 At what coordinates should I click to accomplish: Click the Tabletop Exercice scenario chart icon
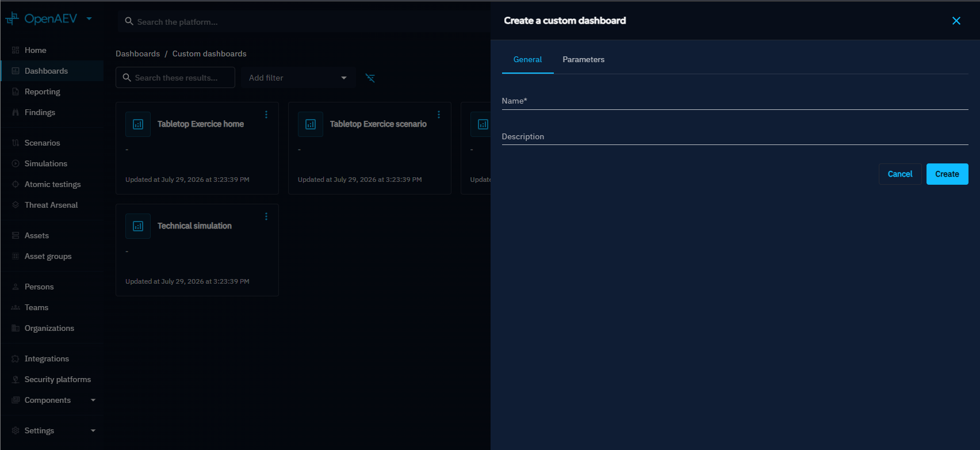pos(311,124)
